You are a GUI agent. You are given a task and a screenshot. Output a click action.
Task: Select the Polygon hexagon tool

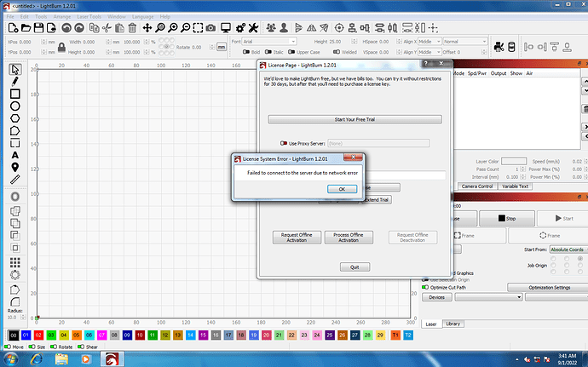point(15,118)
